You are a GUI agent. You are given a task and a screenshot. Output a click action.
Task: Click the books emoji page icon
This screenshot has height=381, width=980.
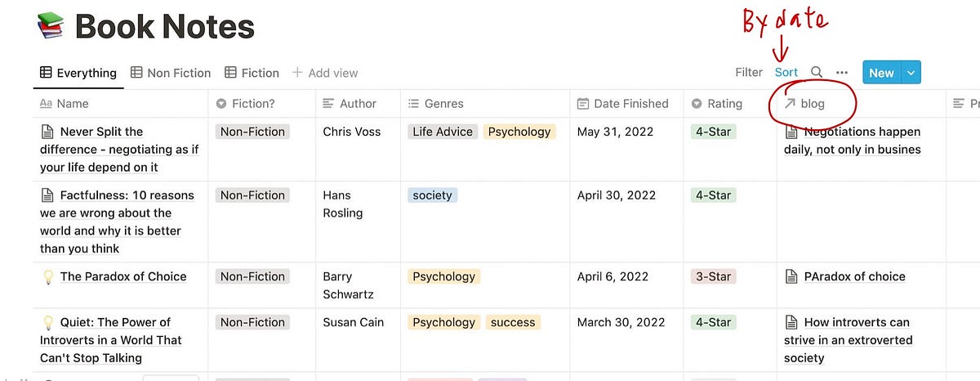pyautogui.click(x=51, y=27)
